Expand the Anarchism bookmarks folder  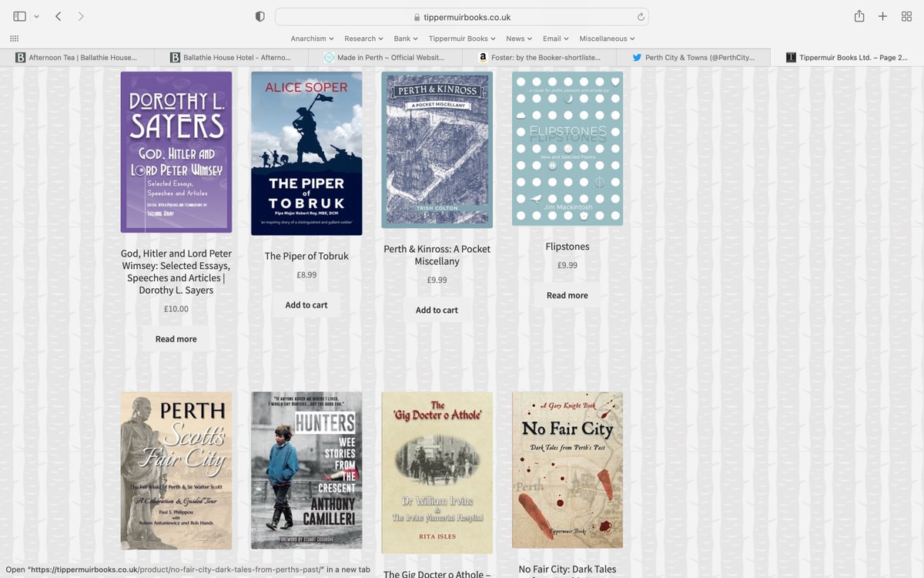312,39
